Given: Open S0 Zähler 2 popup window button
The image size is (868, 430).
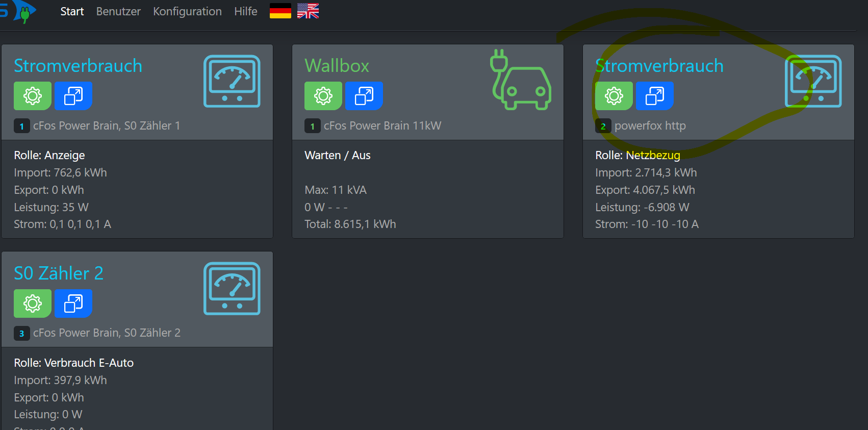Looking at the screenshot, I should pyautogui.click(x=73, y=303).
